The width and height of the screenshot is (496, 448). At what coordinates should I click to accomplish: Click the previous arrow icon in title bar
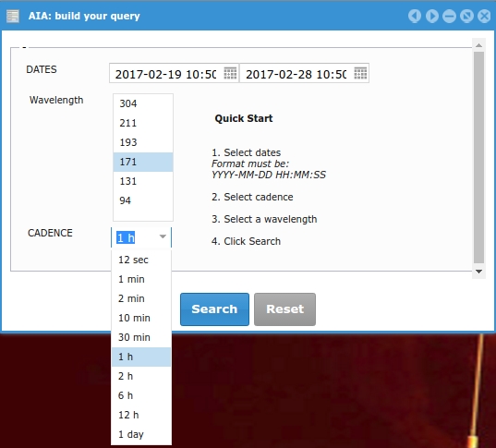point(415,16)
